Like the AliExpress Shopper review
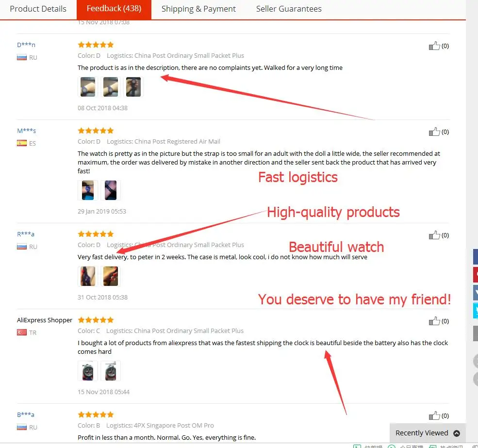 pos(434,321)
